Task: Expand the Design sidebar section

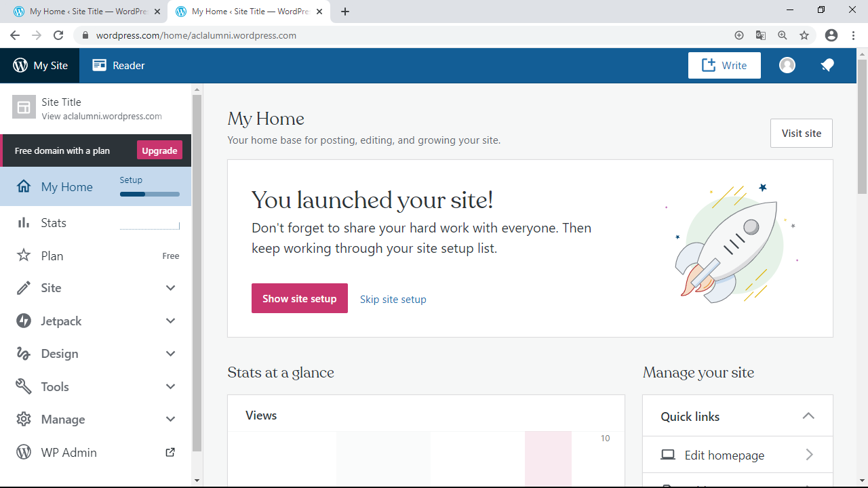Action: pyautogui.click(x=170, y=354)
